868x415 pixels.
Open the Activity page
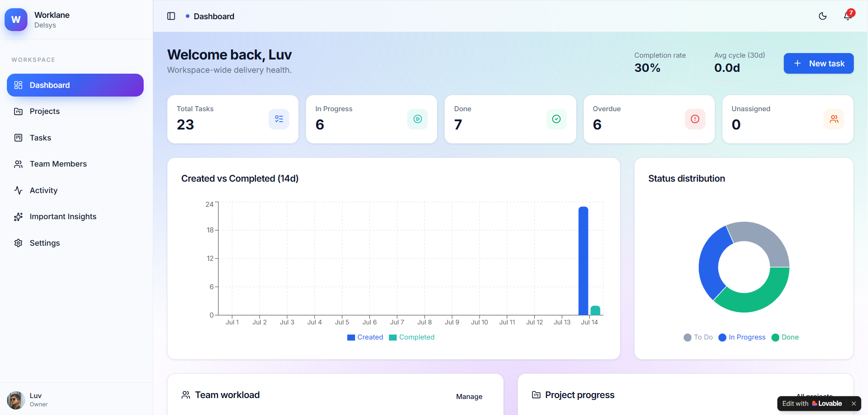pos(75,190)
